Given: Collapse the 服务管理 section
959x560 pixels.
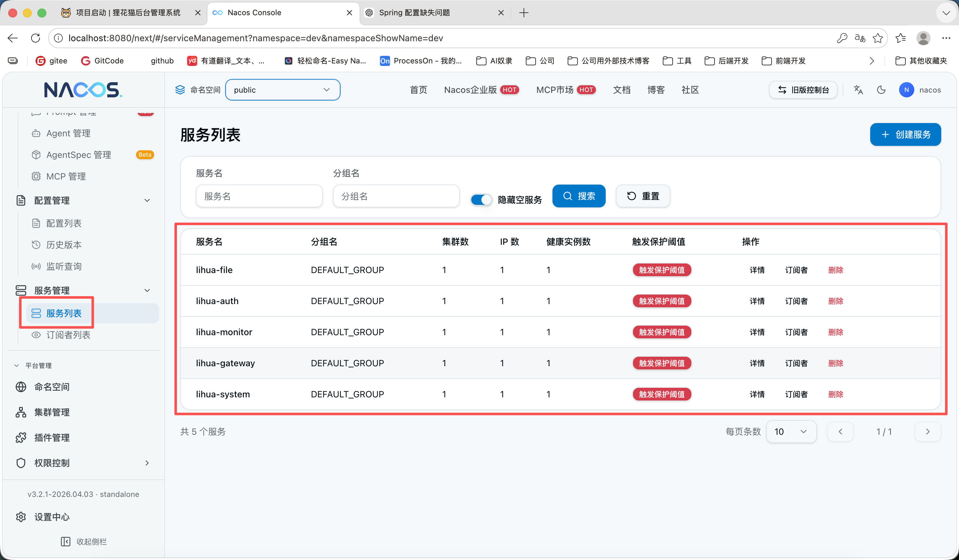Looking at the screenshot, I should point(147,291).
